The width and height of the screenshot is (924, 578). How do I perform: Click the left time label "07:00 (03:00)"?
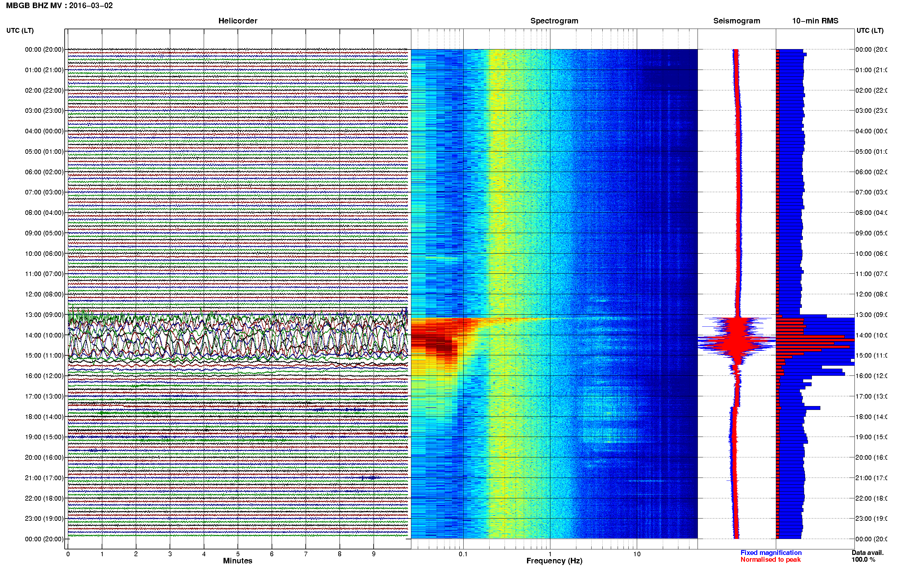[44, 192]
